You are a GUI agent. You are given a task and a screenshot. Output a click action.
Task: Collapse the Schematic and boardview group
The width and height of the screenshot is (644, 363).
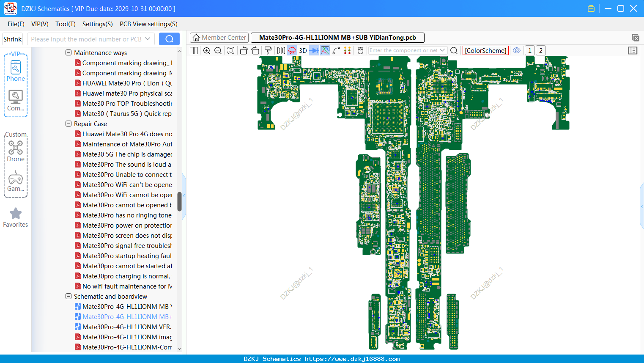click(x=69, y=297)
